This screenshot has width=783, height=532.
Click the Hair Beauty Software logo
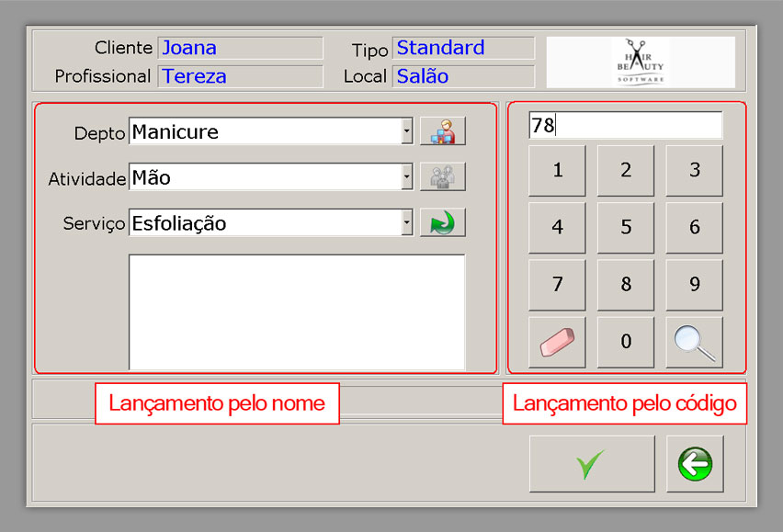coord(641,62)
